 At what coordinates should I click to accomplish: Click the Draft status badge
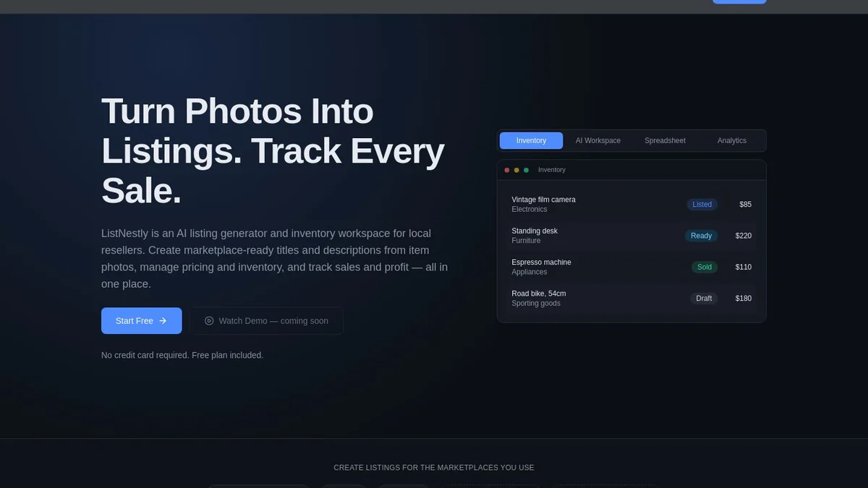704,299
